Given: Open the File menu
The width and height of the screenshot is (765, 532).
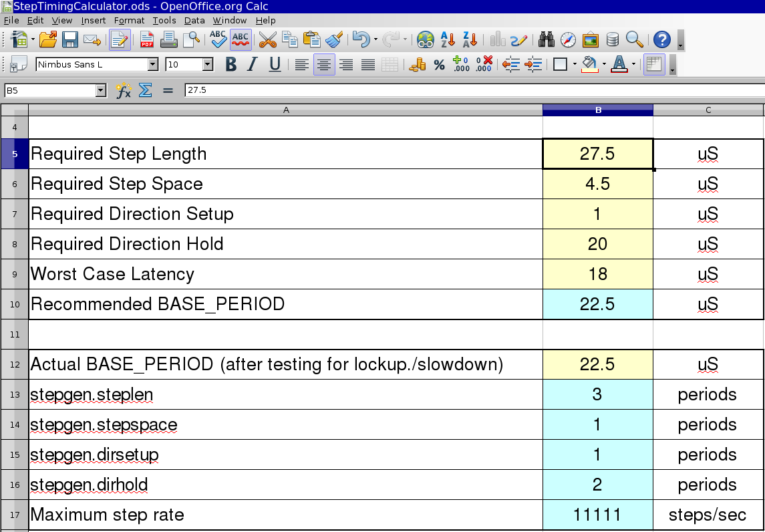Looking at the screenshot, I should pos(11,21).
